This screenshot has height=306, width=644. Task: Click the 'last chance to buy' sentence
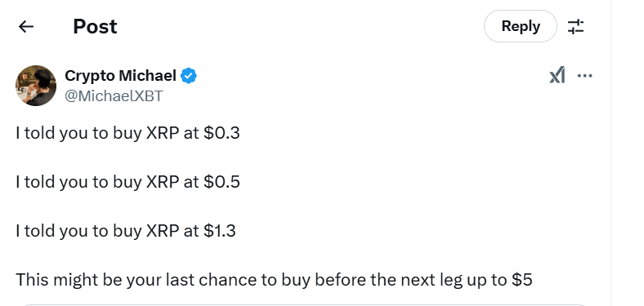click(274, 280)
